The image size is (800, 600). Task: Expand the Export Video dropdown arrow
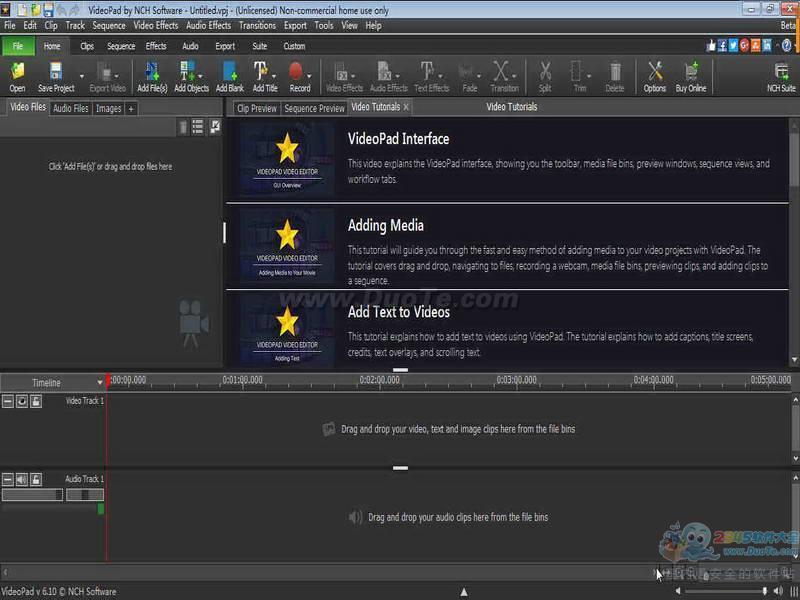[116, 76]
